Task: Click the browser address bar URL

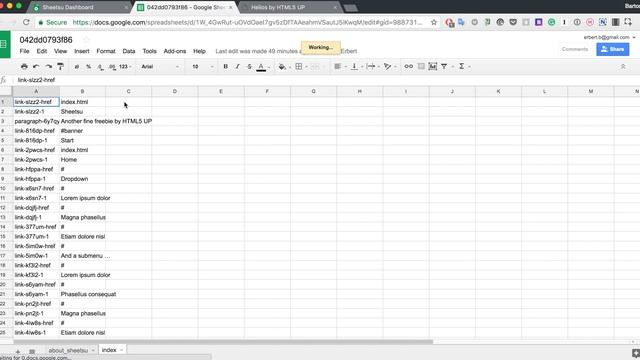Action: pyautogui.click(x=247, y=22)
